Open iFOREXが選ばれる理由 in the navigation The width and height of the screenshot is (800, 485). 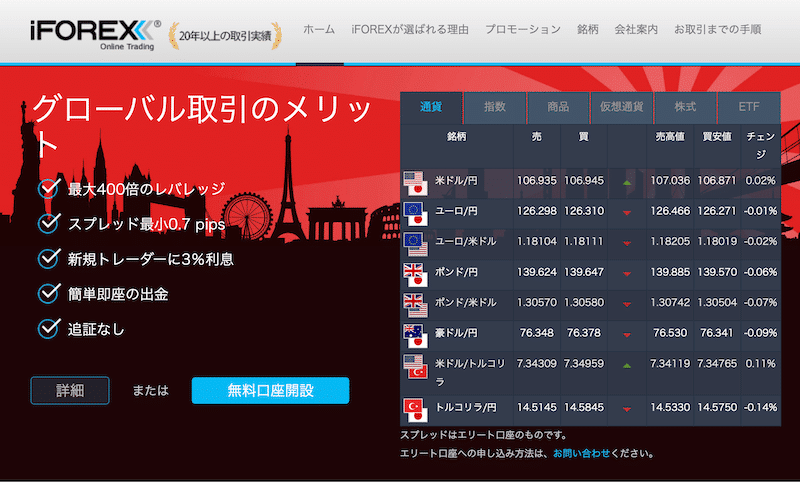pyautogui.click(x=410, y=30)
